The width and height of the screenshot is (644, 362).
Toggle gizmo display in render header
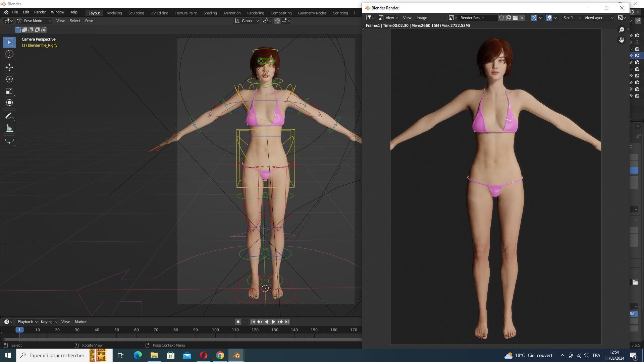534,18
